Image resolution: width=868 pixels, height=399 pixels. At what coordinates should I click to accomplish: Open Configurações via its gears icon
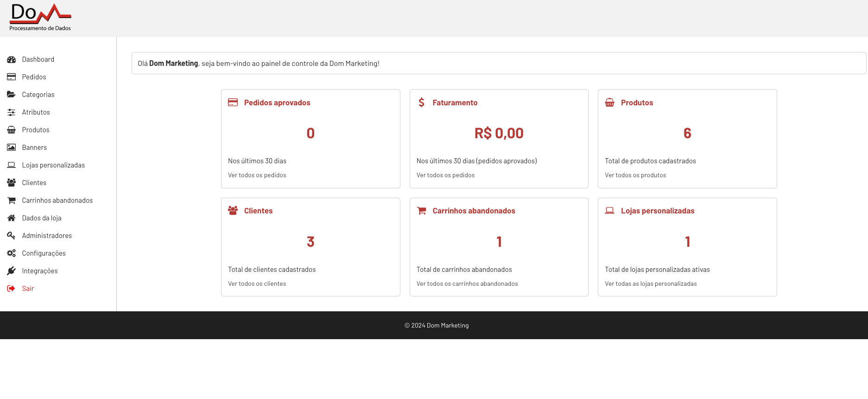pyautogui.click(x=12, y=253)
